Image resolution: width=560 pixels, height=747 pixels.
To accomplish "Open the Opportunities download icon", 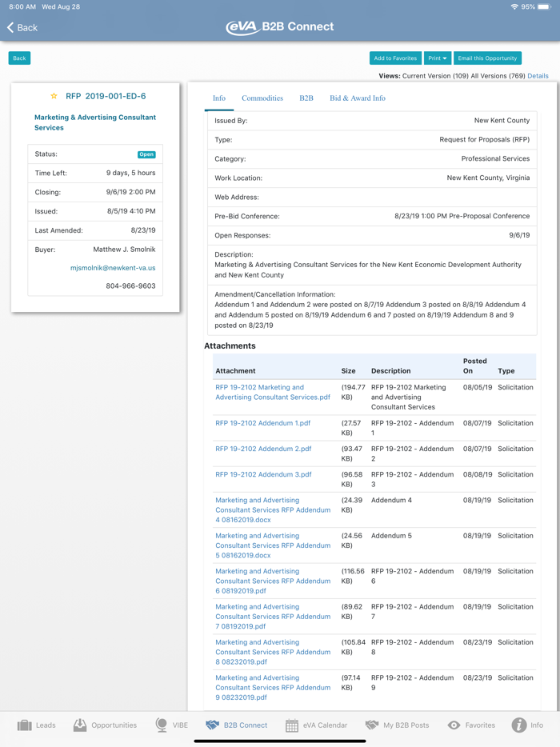I will point(80,725).
